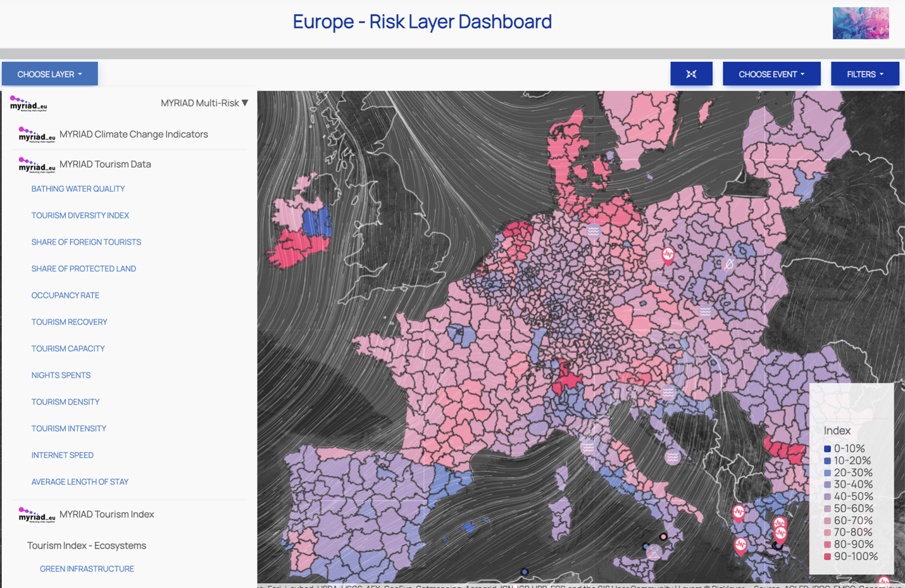Open the Internet Speed layer
This screenshot has height=588, width=905.
click(x=62, y=454)
